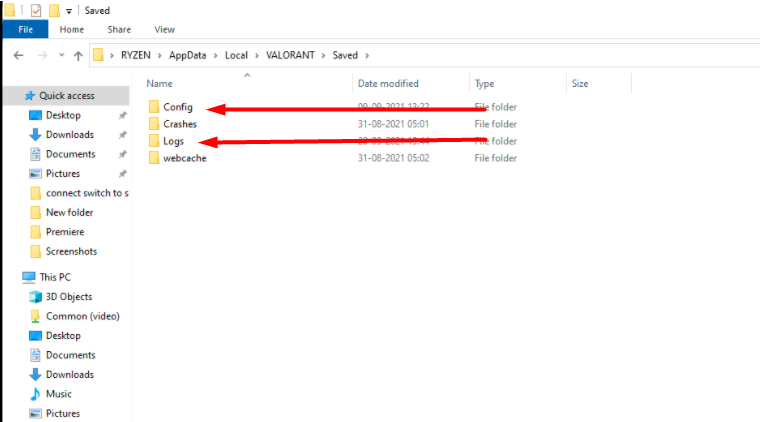Open pinned Desktop under Quick access
The image size is (760, 422).
[x=63, y=115]
